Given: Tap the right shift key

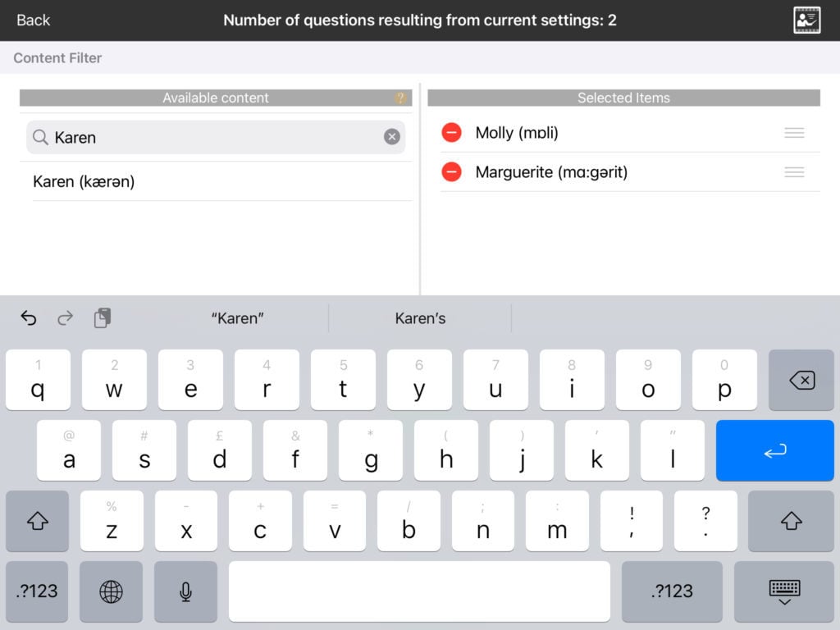Looking at the screenshot, I should [x=791, y=521].
